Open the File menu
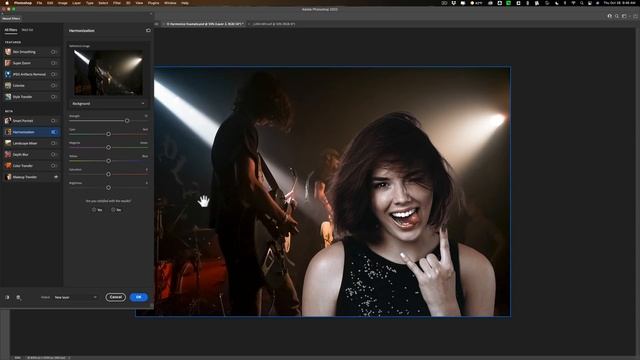This screenshot has height=360, width=640. pos(39,3)
